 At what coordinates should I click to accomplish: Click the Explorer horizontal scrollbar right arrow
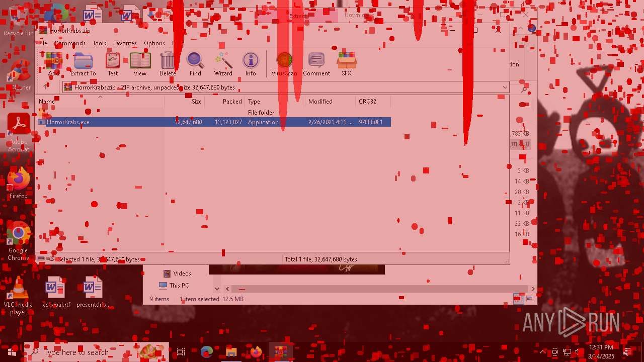coord(533,289)
